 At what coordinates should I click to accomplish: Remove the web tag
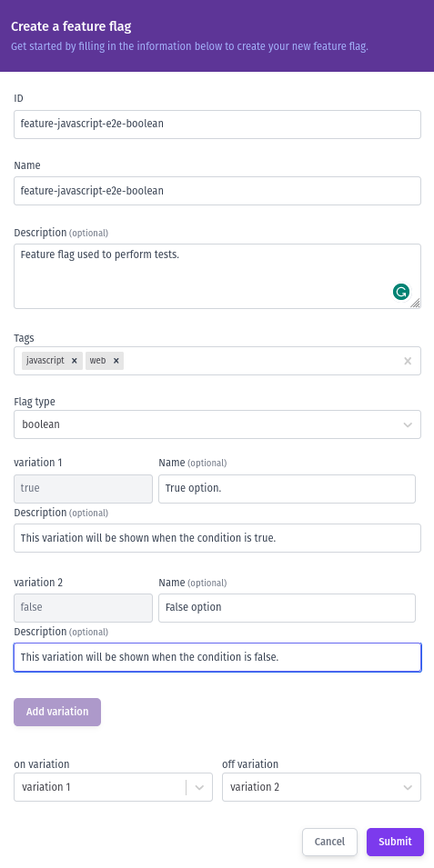click(116, 361)
